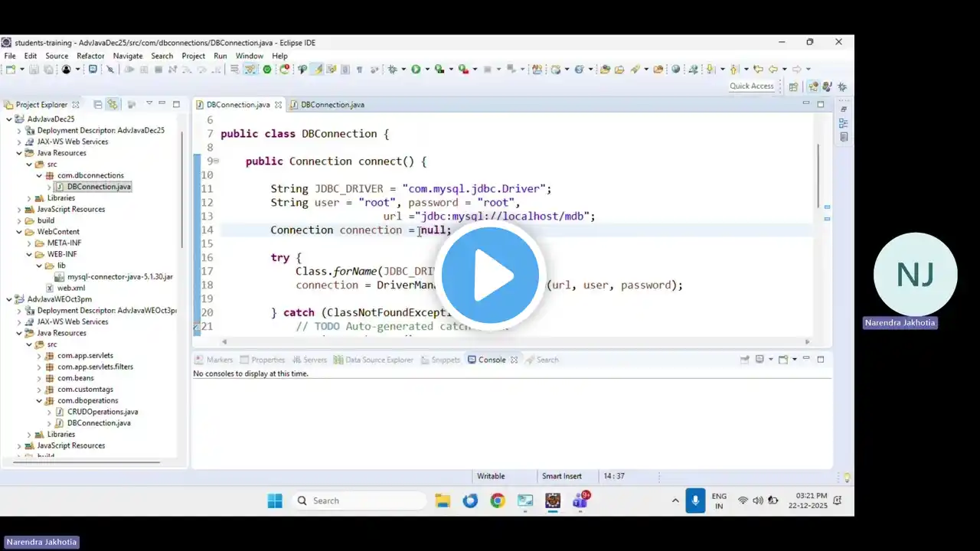Click the Skip All Breakpoints toolbar icon
This screenshot has height=551, width=980.
point(110,69)
